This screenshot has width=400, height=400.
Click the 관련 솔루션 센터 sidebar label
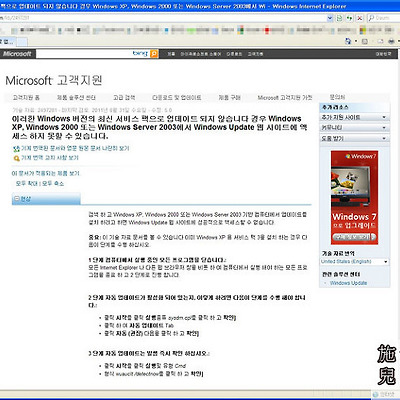pyautogui.click(x=341, y=274)
